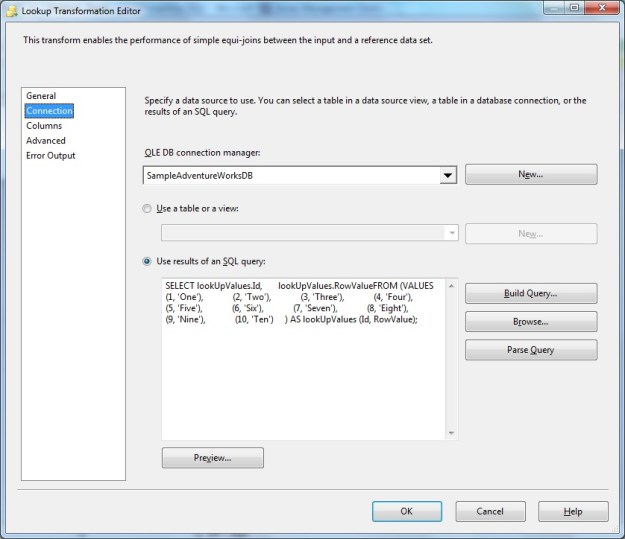Click the SQL query scrollbar down arrow
This screenshot has width=625, height=539.
(451, 432)
